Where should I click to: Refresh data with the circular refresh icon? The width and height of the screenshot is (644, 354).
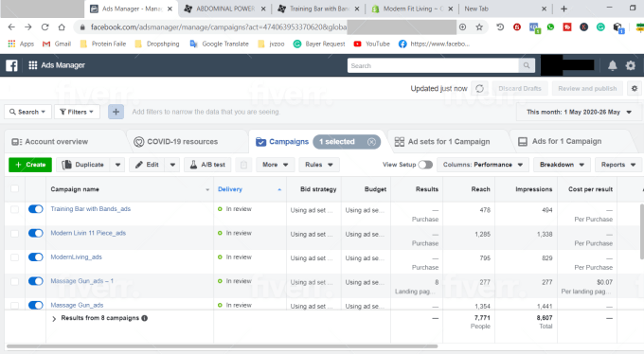pyautogui.click(x=479, y=88)
